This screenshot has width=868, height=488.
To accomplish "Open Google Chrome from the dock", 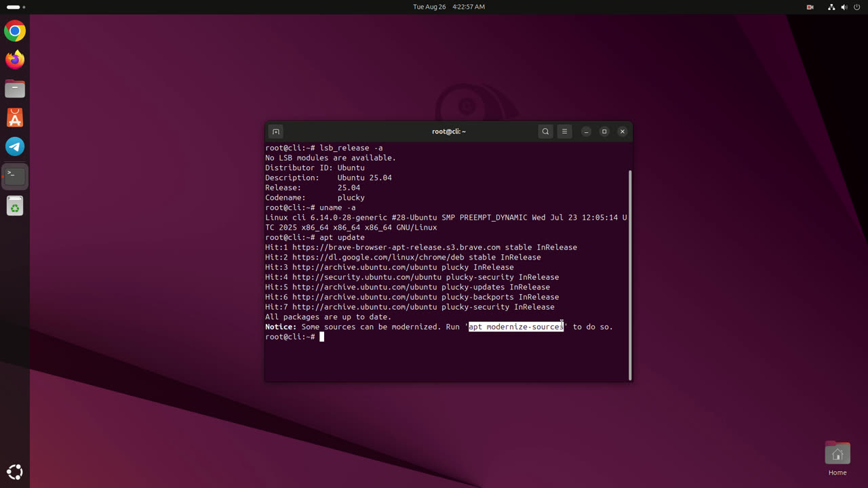I will (15, 31).
